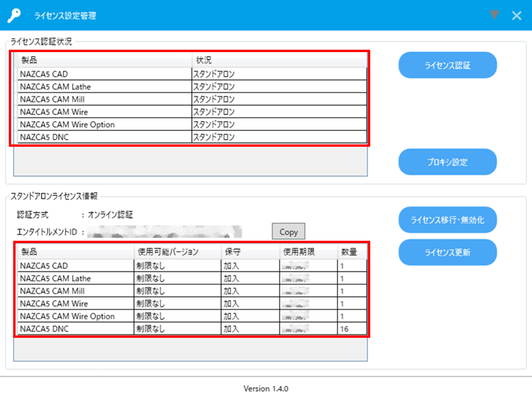Select NAZCA5 CAM Wire Option in license info table
Image resolution: width=532 pixels, height=398 pixels.
tap(76, 316)
